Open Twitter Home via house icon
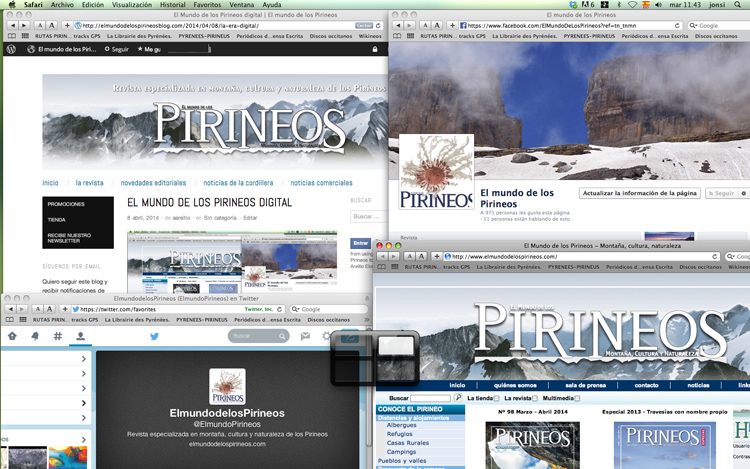Image resolution: width=750 pixels, height=469 pixels. tap(12, 337)
